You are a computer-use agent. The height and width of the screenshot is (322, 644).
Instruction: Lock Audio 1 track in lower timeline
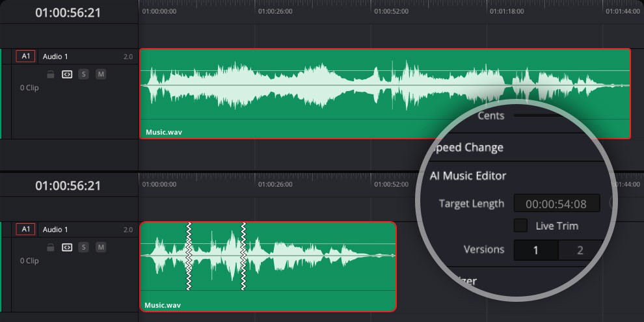[50, 247]
